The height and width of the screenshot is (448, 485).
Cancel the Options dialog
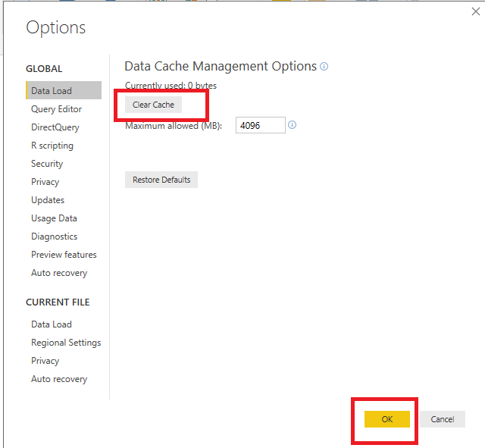coord(443,419)
